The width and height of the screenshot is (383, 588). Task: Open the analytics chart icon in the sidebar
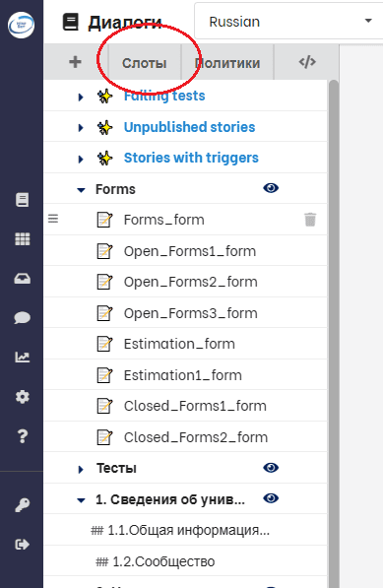pos(22,357)
